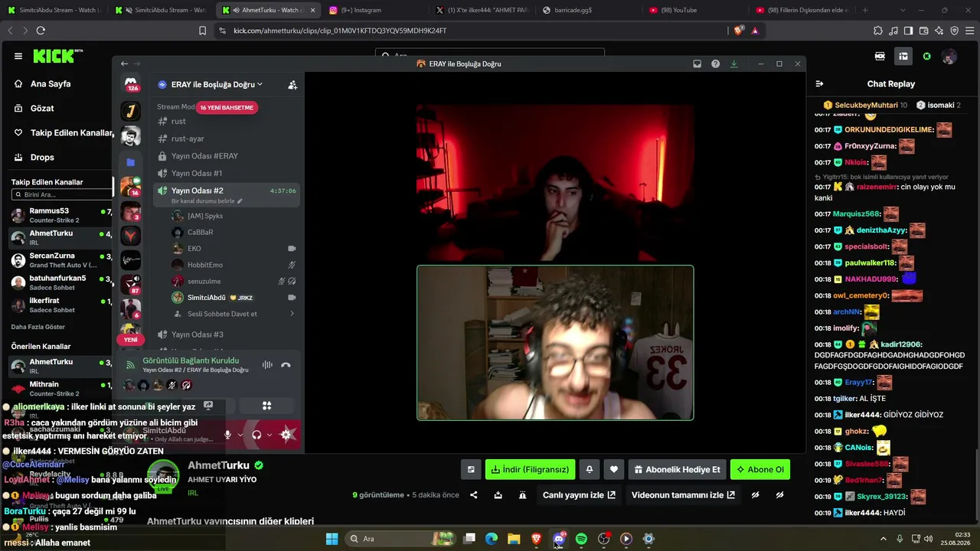Click the Abonelik Hediye Et button
The height and width of the screenshot is (551, 980).
[x=678, y=470]
